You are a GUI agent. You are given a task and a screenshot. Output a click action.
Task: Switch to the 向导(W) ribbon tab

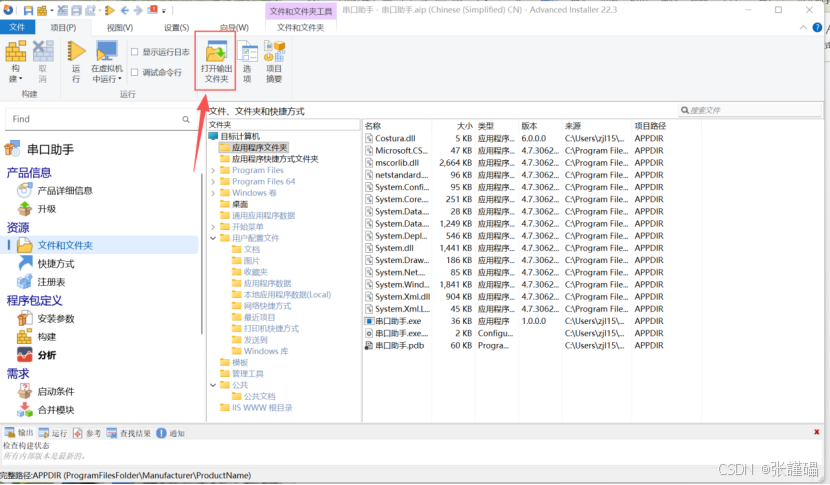coord(234,28)
